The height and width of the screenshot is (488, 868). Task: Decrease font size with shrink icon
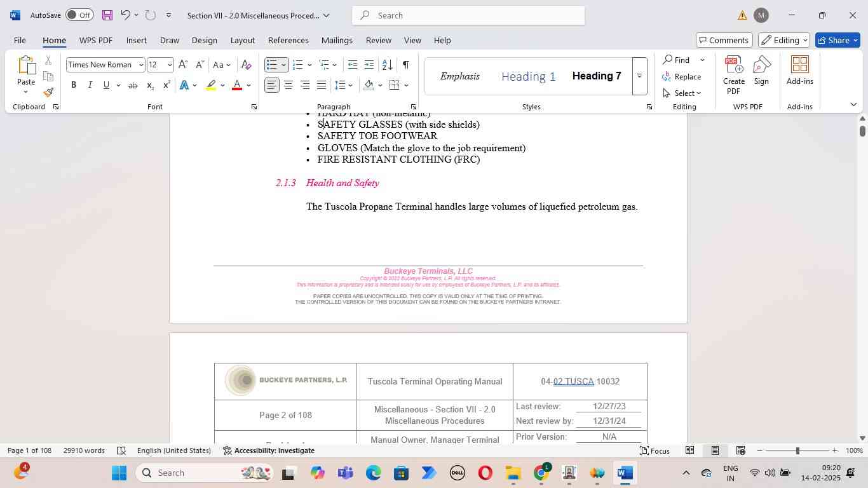200,65
